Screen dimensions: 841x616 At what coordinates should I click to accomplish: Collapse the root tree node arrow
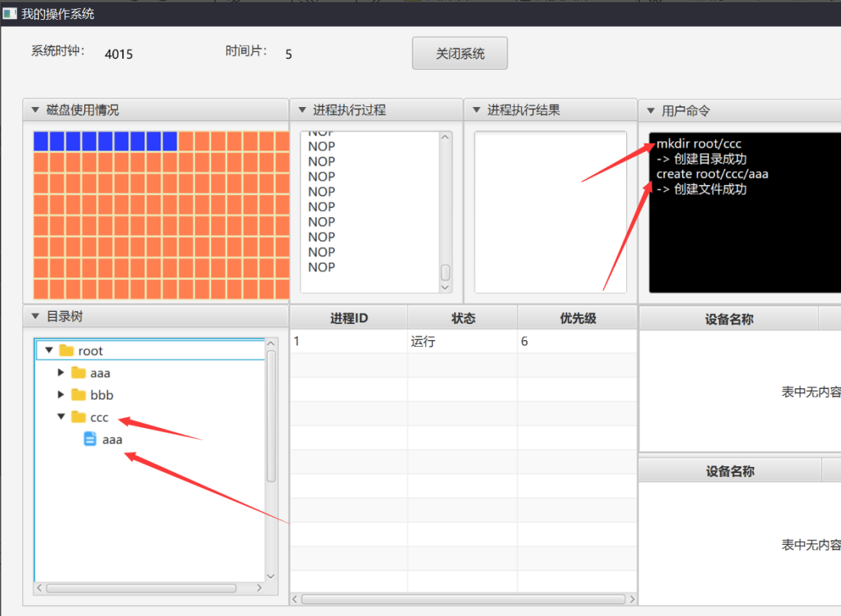click(x=49, y=350)
